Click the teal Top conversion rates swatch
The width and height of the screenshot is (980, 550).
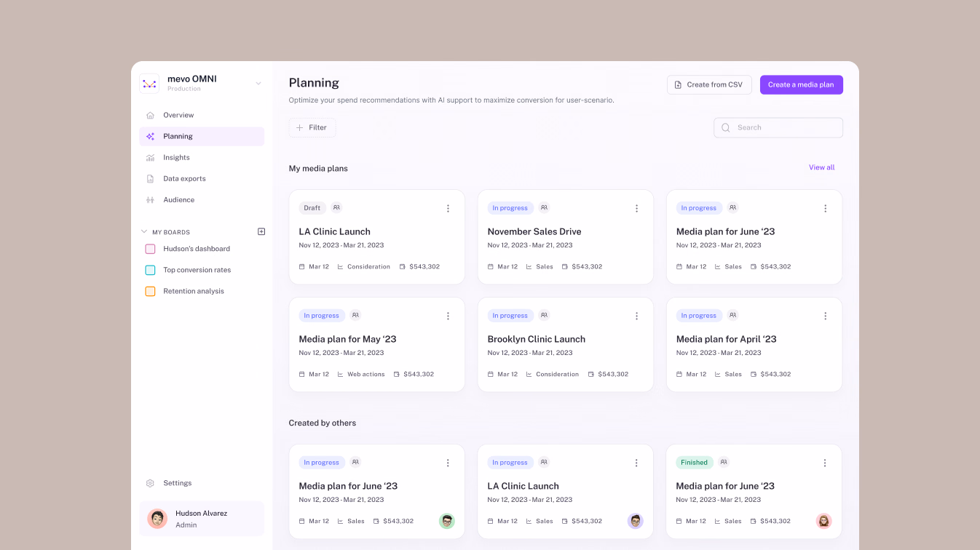[x=150, y=270]
